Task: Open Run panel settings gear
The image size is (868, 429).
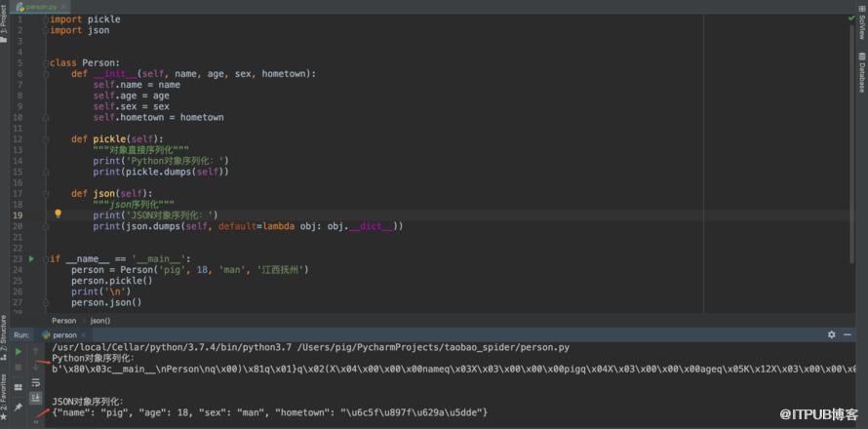Action: tap(832, 334)
